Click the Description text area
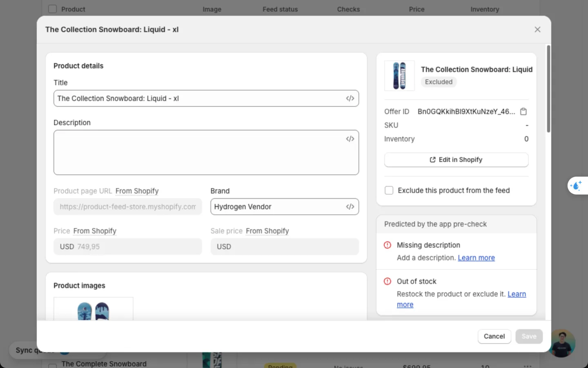Viewport: 588px width, 368px height. (206, 153)
